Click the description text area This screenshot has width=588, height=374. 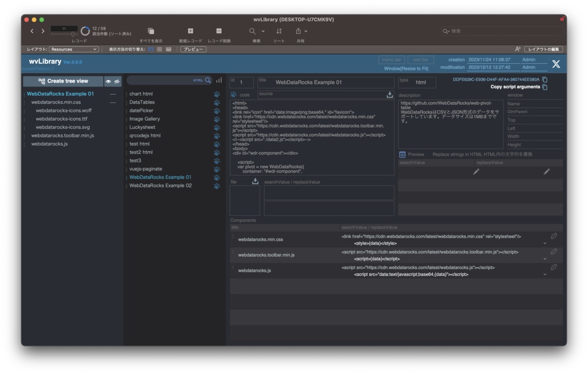[x=450, y=124]
